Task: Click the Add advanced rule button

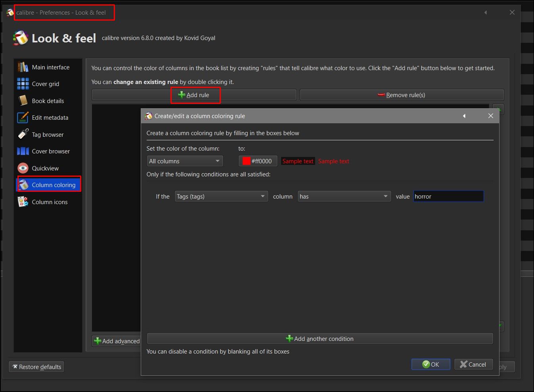Action: (x=117, y=341)
